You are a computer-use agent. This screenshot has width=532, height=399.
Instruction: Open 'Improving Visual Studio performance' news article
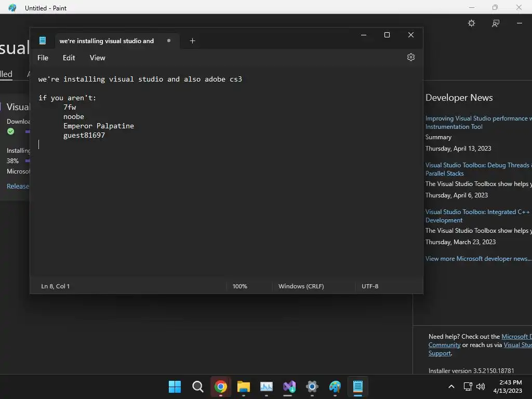click(x=478, y=122)
